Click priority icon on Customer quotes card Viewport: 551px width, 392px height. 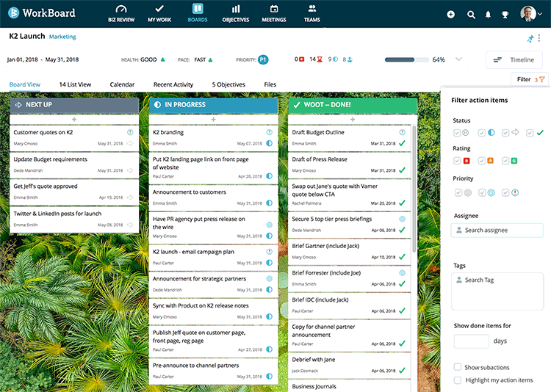pos(130,132)
